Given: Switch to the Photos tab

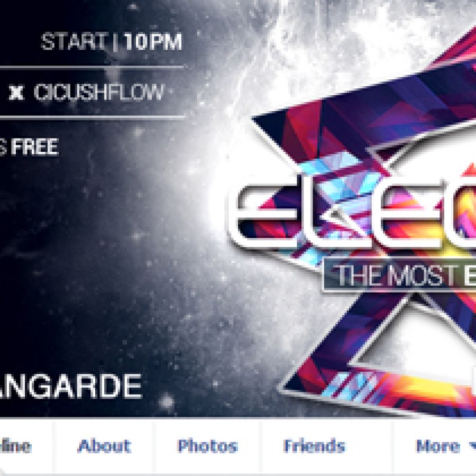Looking at the screenshot, I should [x=207, y=446].
